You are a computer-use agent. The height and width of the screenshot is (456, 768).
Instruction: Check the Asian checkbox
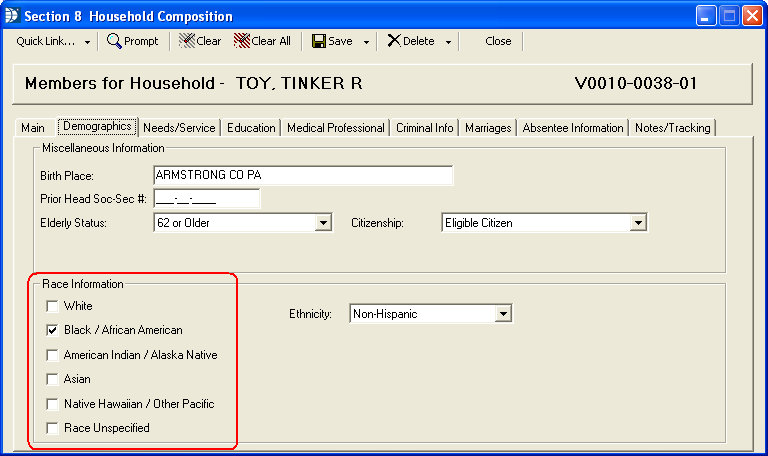(x=52, y=379)
